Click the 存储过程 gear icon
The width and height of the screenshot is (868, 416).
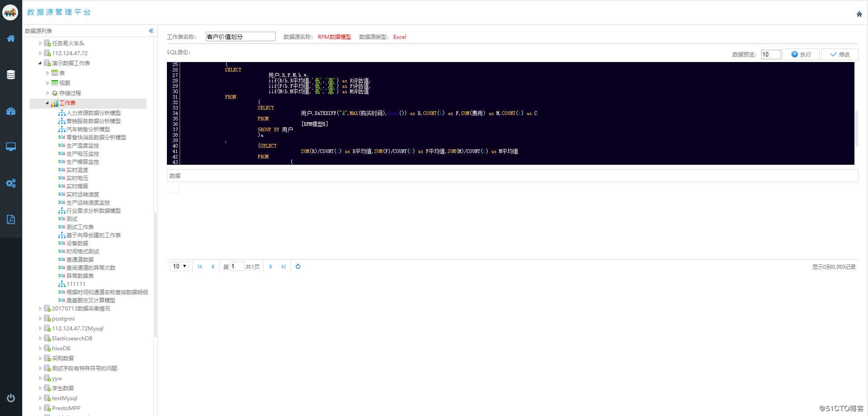click(x=55, y=93)
